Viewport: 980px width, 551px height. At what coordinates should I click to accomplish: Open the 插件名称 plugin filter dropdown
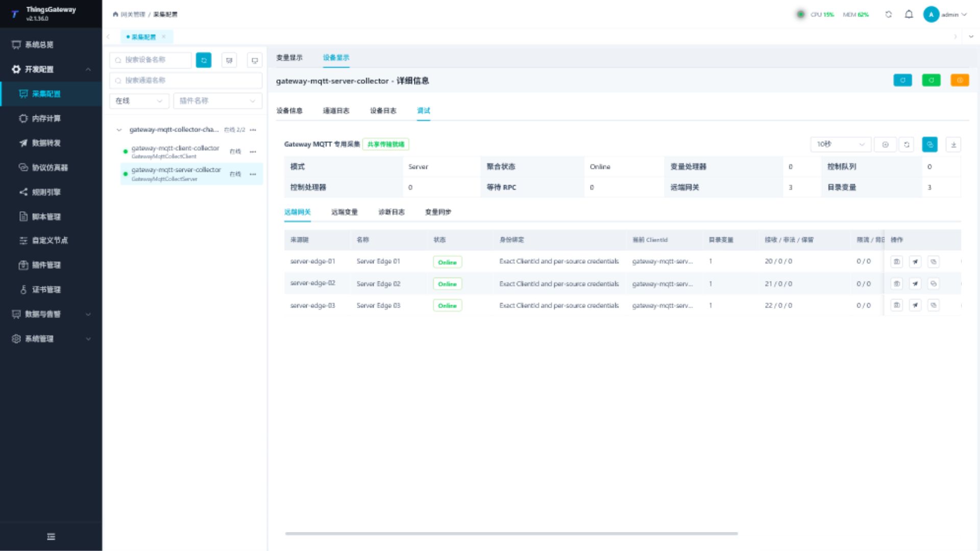(218, 101)
